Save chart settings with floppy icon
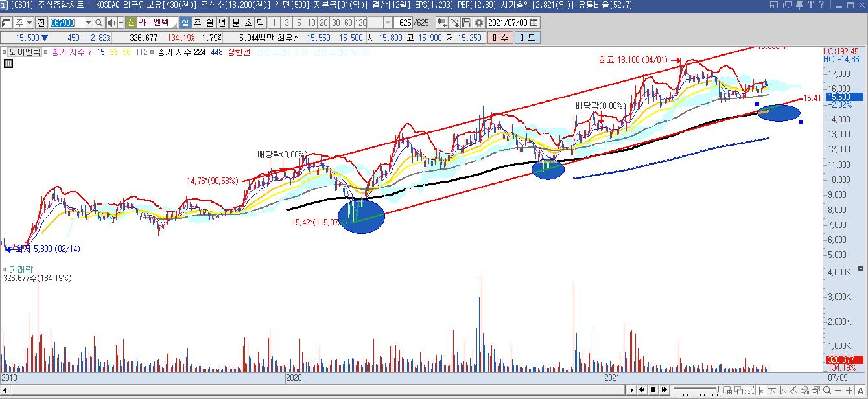 click(x=467, y=23)
